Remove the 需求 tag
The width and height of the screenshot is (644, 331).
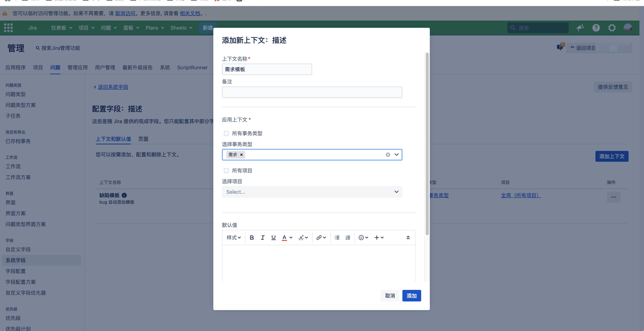click(242, 155)
